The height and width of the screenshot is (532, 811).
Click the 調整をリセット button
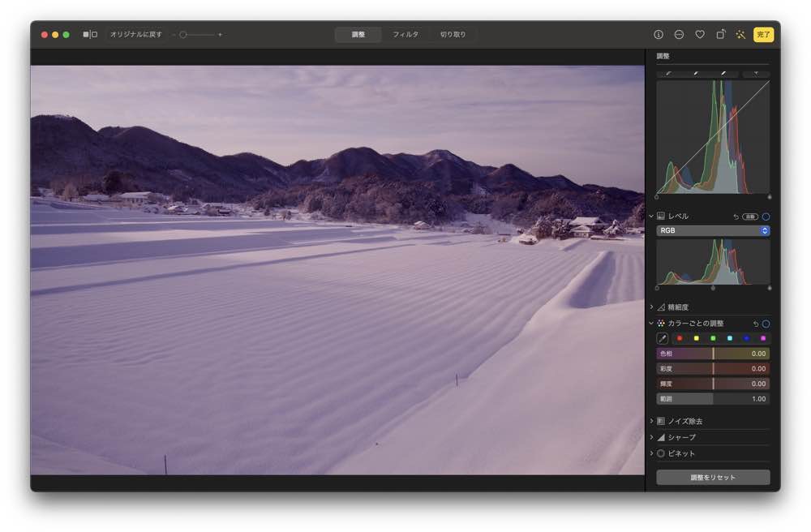point(713,477)
